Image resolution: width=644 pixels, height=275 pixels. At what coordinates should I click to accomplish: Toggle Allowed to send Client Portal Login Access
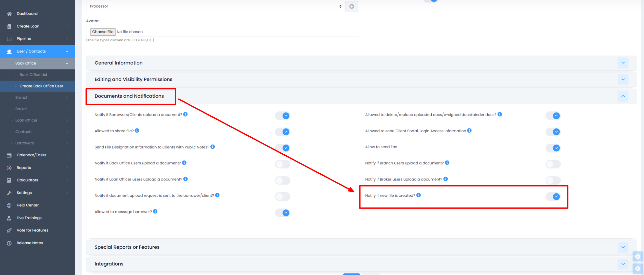coord(553,132)
